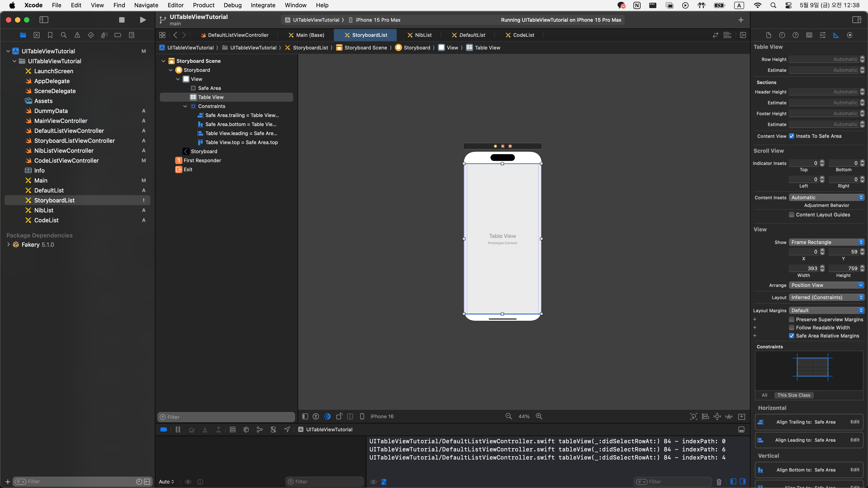
Task: Toggle breakpoints activation in debug bar
Action: point(164,429)
